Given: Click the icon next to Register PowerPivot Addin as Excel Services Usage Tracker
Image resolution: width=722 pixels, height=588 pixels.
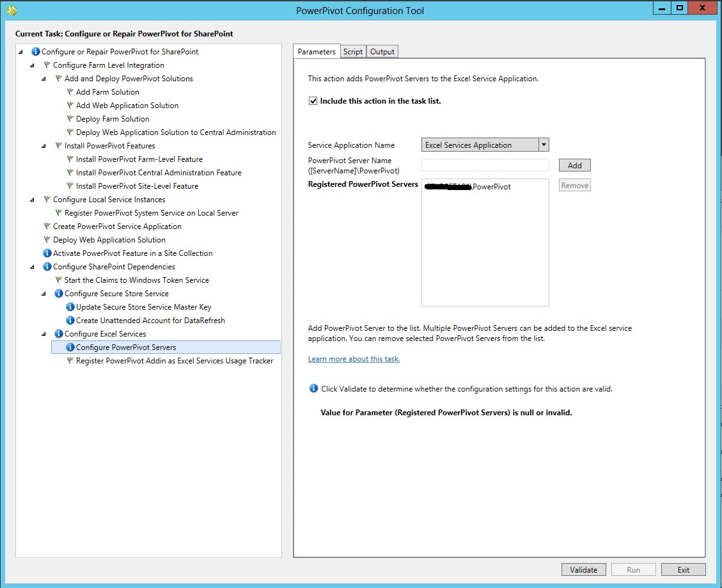Looking at the screenshot, I should tap(70, 360).
